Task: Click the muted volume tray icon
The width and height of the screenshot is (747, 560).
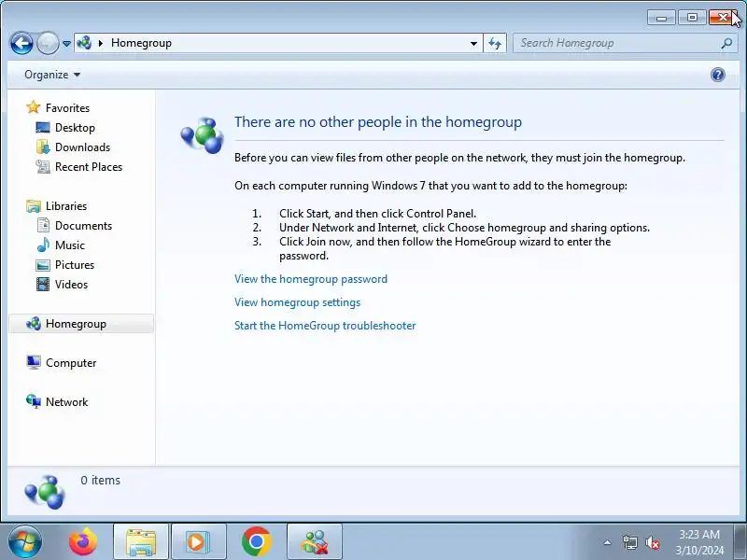Action: 652,542
